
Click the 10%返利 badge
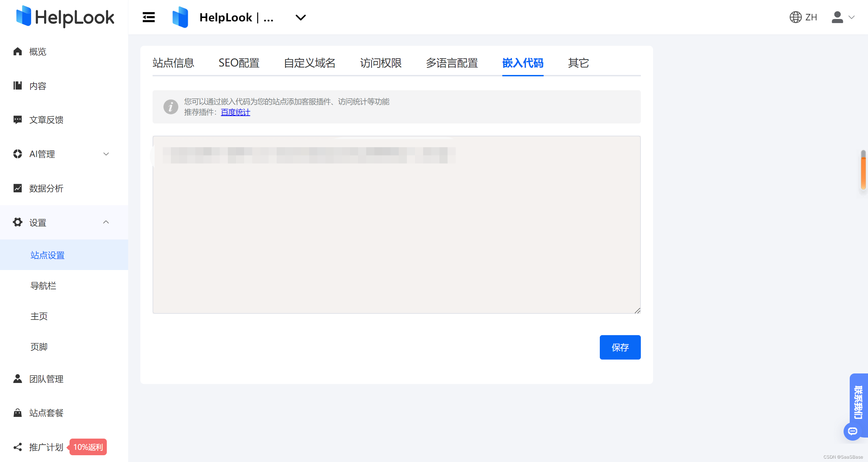click(88, 447)
